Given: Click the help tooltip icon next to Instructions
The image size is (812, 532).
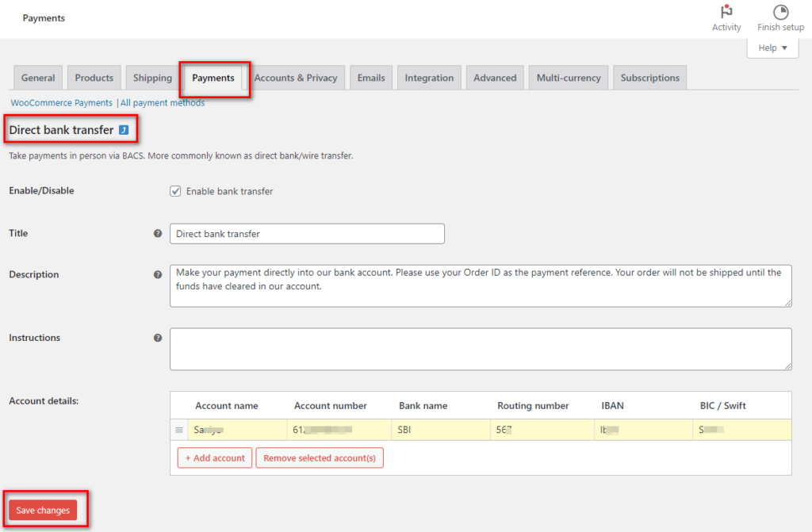Looking at the screenshot, I should [x=158, y=338].
